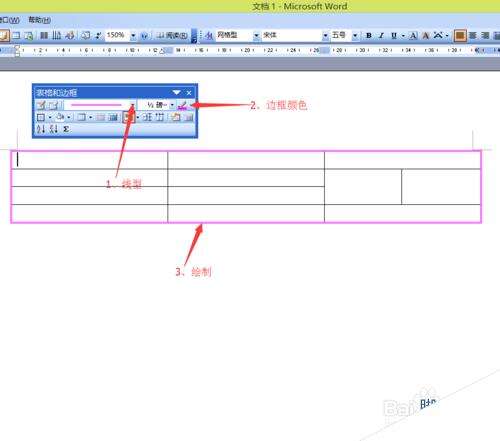Toggle the Drawing toolbar icon
Viewport: 500px width, 441px height.
point(70,35)
